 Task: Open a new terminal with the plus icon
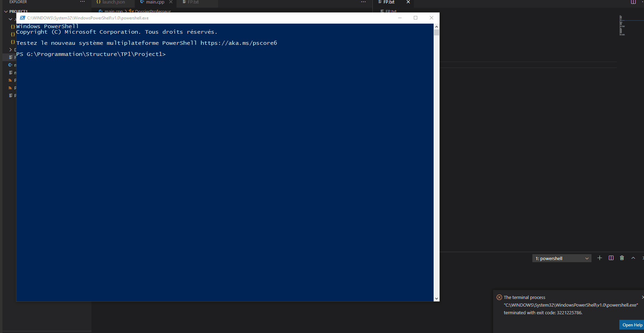click(599, 258)
